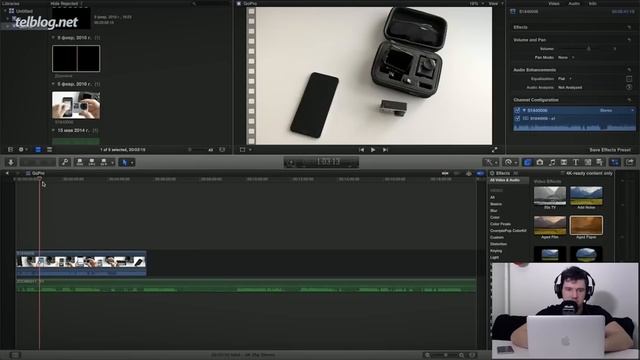Adjust browser clip duration slider
640x360 pixels.
tap(189, 150)
